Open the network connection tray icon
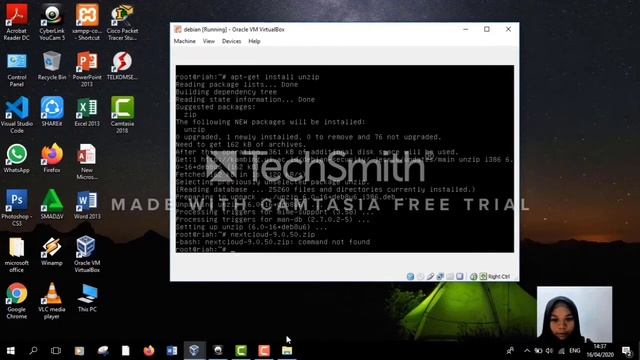Viewport: 640px width, 360px height. click(562, 351)
